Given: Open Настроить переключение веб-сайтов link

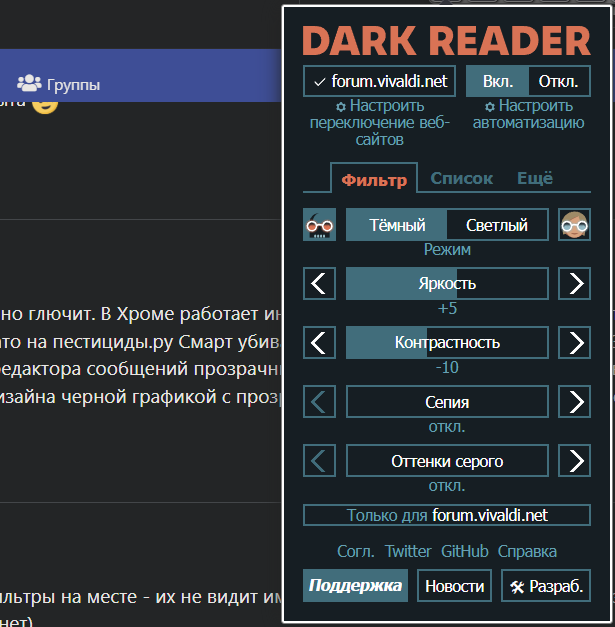Looking at the screenshot, I should (379, 123).
